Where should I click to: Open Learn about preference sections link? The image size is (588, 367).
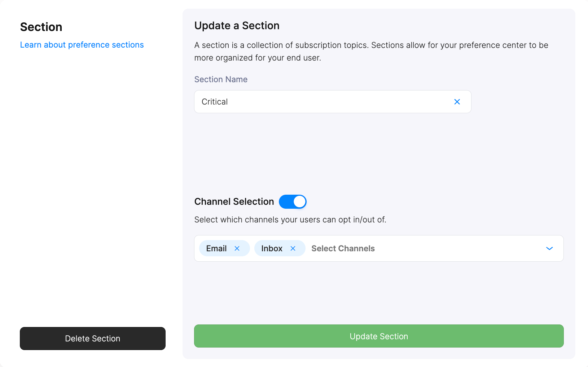[82, 44]
